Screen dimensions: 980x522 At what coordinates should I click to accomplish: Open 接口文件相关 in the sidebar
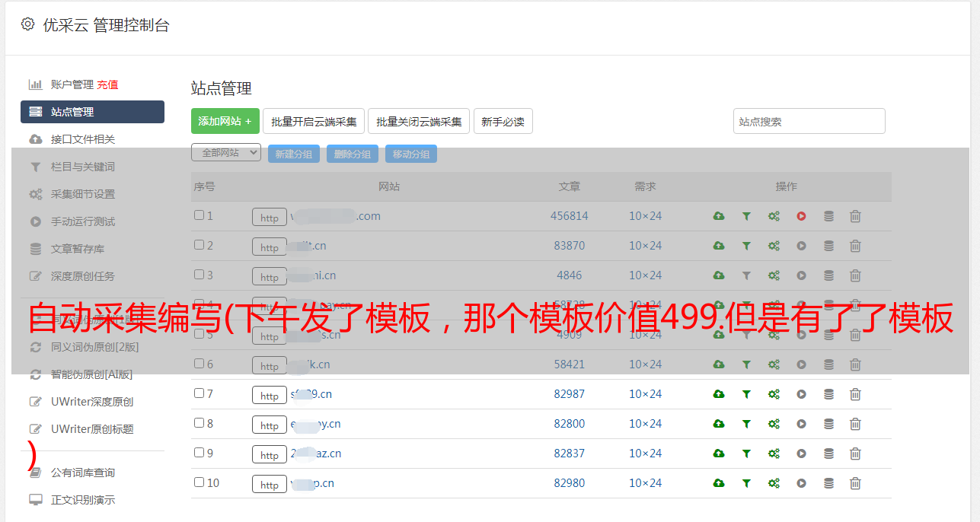tap(83, 139)
